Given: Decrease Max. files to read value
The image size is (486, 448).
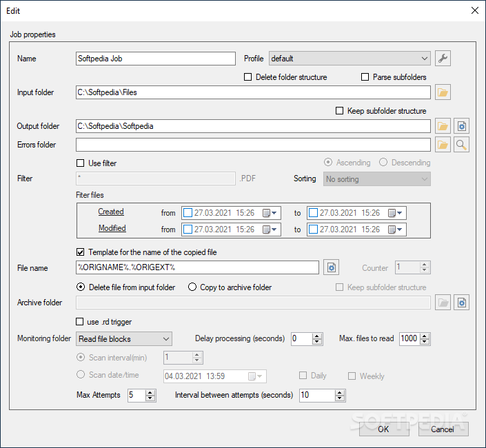Looking at the screenshot, I should point(425,341).
